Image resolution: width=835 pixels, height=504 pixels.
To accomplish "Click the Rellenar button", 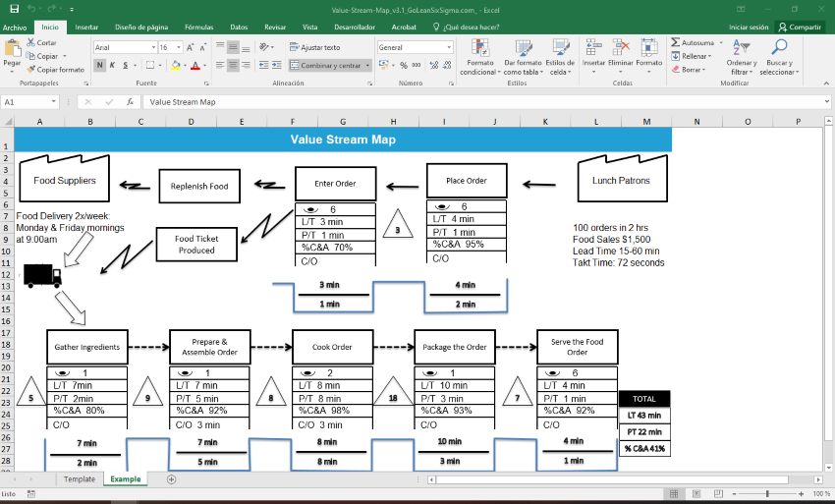I will click(692, 56).
